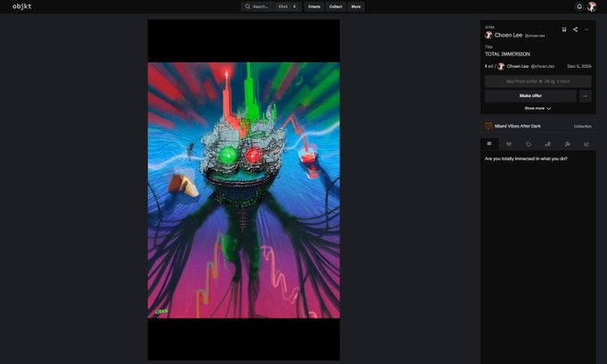Click the description text 'Are you totally immersed'
Viewport: 607px width, 364px height.
[x=526, y=159]
